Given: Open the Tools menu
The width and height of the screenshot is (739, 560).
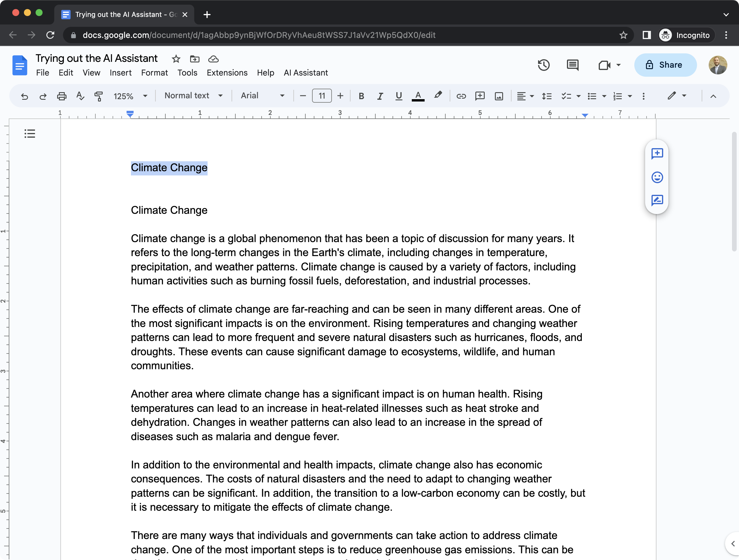Looking at the screenshot, I should (187, 73).
